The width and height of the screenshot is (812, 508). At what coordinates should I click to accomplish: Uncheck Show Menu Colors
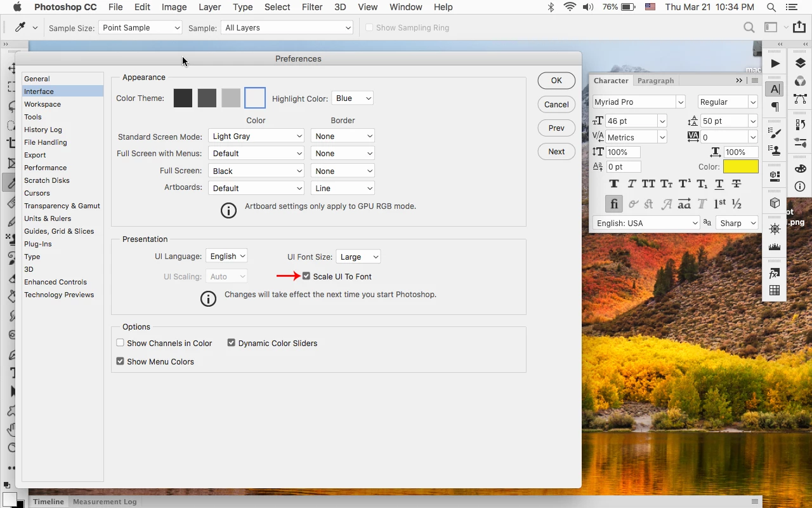[120, 361]
